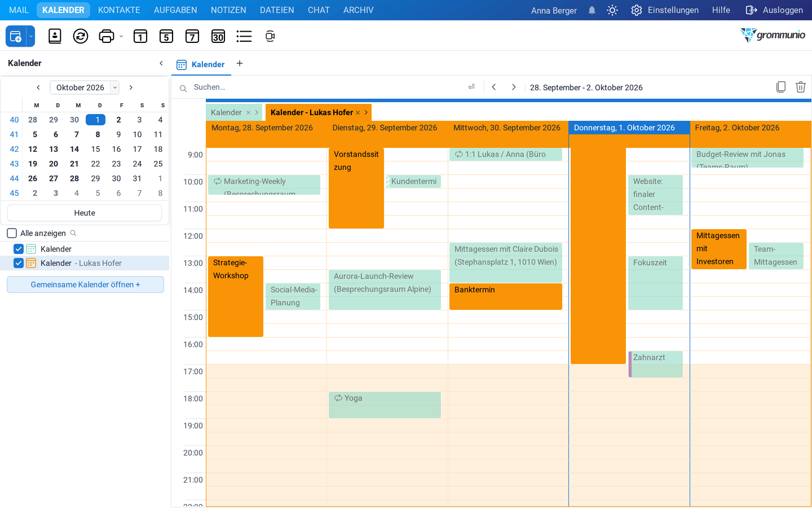Uncheck the Kalender checkbox in the list
812x508 pixels.
point(19,249)
